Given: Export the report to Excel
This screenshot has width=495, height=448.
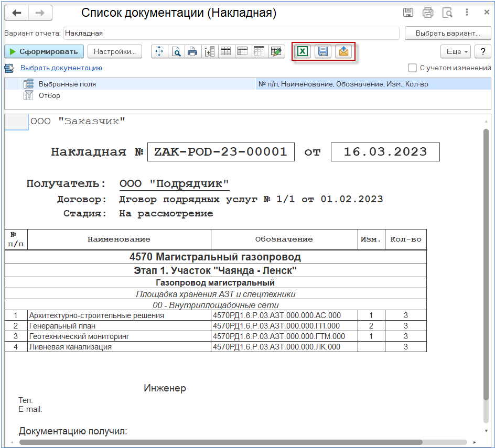Looking at the screenshot, I should [303, 51].
